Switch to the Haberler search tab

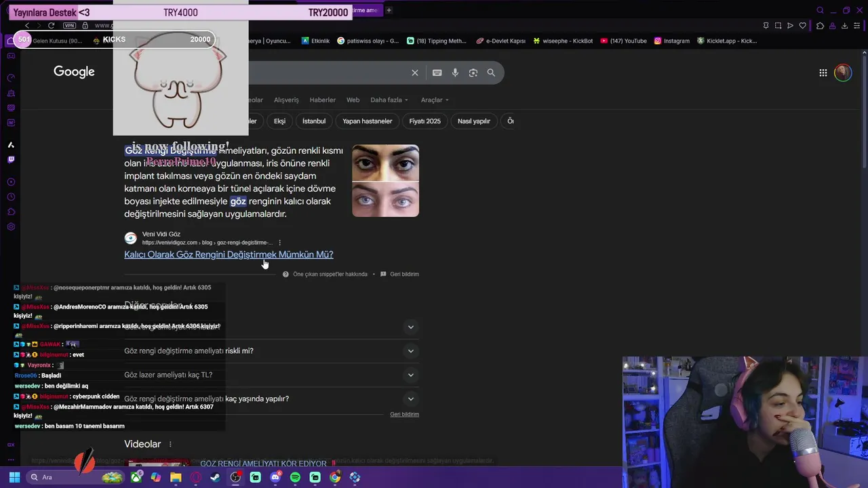(x=323, y=100)
